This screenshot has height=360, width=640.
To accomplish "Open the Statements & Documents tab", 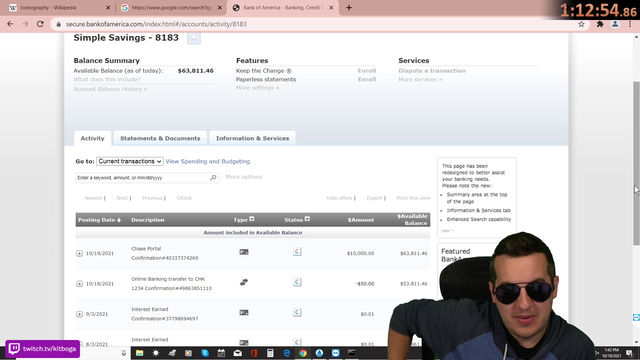I will (x=160, y=138).
